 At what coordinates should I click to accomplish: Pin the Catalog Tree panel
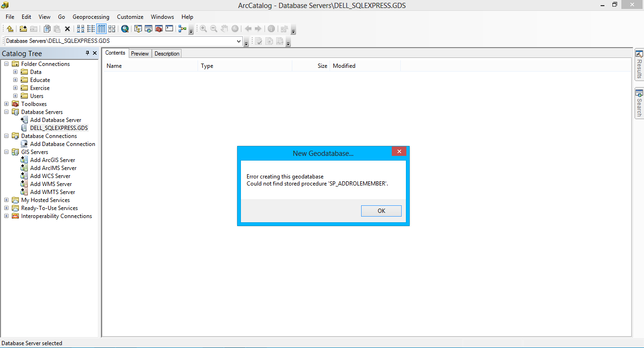tap(87, 53)
